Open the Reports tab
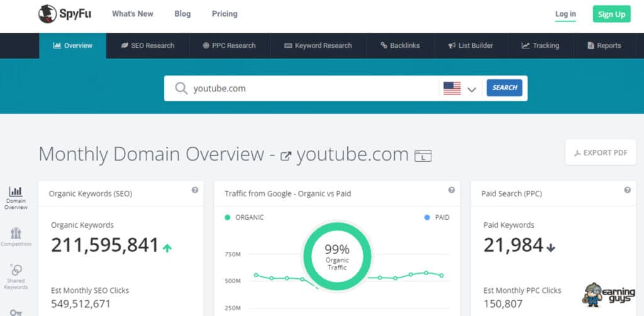 click(x=604, y=45)
